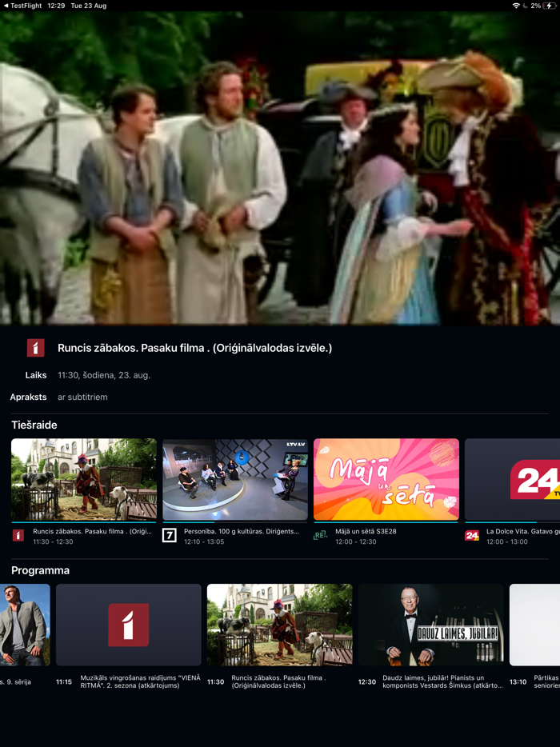Open the Personība studio live thumbnail
This screenshot has width=560, height=747.
pyautogui.click(x=235, y=480)
